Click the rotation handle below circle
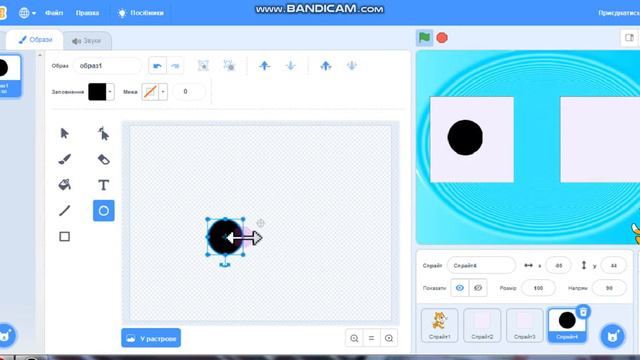Viewport: 640px width, 360px height. [224, 264]
